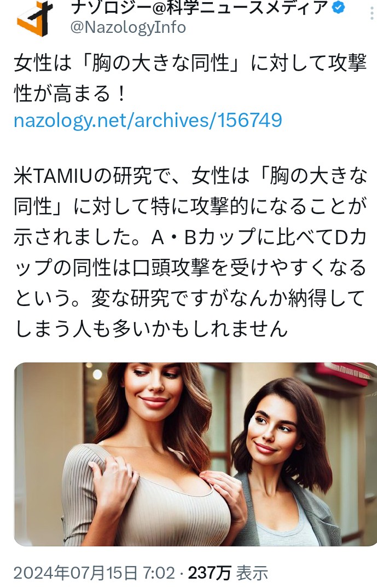
Task: Click the 7:02 post time
Action: [x=159, y=573]
